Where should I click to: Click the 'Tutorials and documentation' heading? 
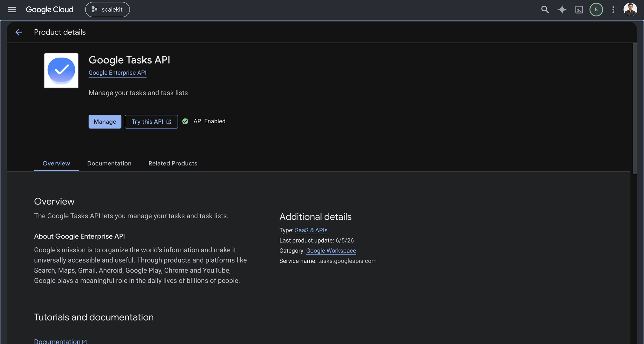[x=94, y=317]
